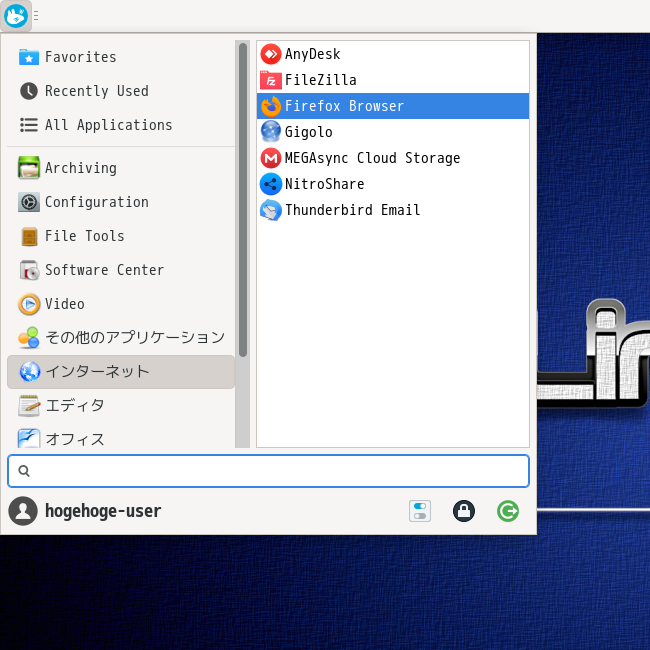
Task: Click the Recently Used clock icon
Action: [x=29, y=91]
